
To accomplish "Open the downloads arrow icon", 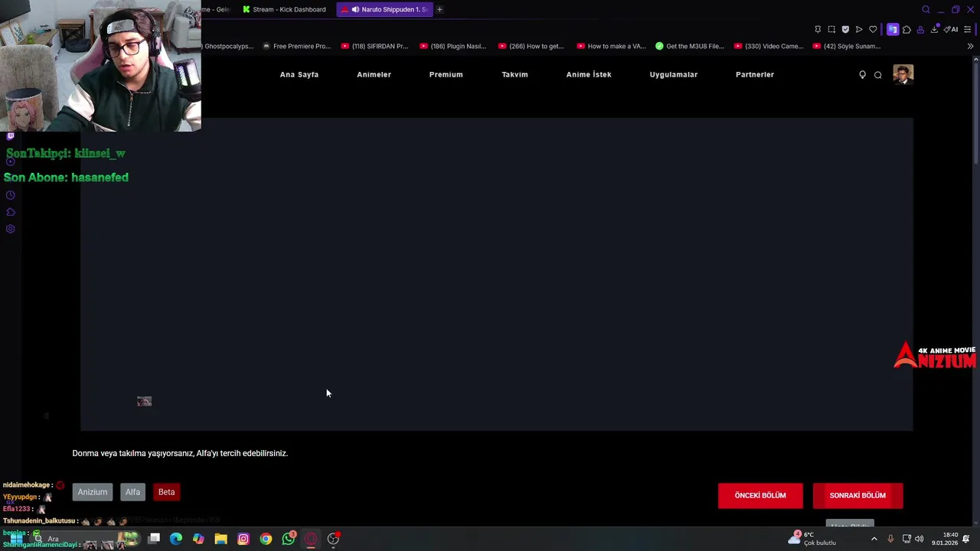I will (934, 29).
